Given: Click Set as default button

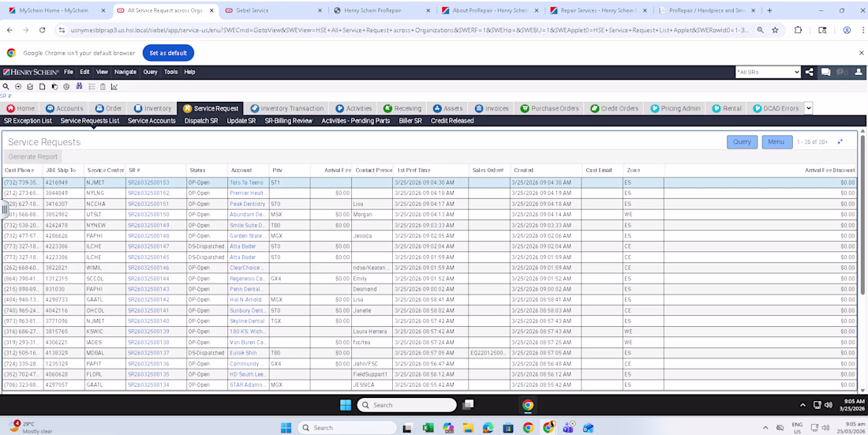Looking at the screenshot, I should (168, 53).
